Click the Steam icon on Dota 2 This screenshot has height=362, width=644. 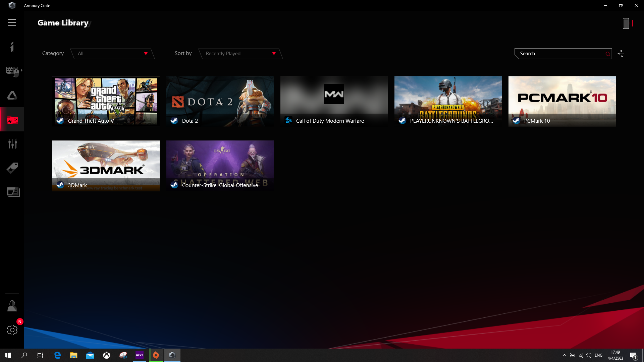[x=174, y=121]
